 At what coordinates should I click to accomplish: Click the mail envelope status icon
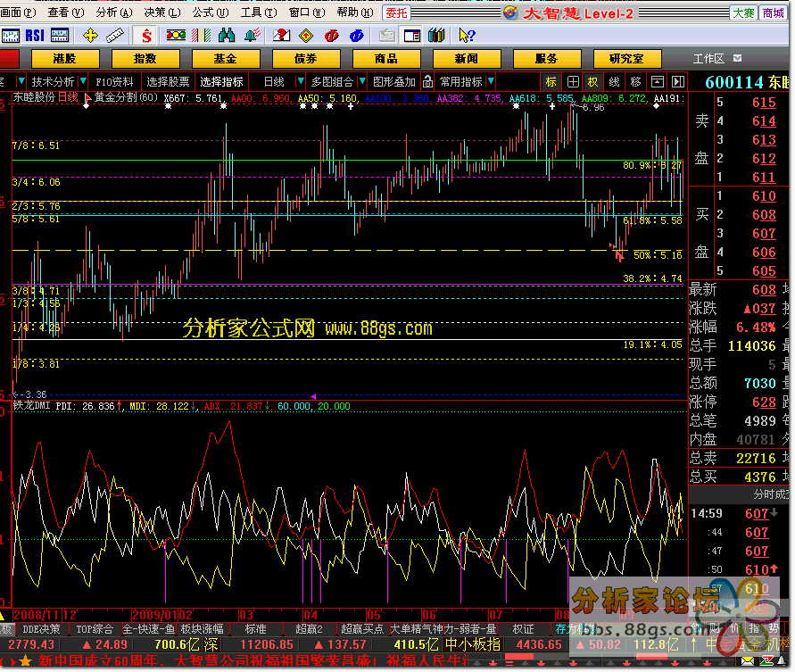coord(748,660)
